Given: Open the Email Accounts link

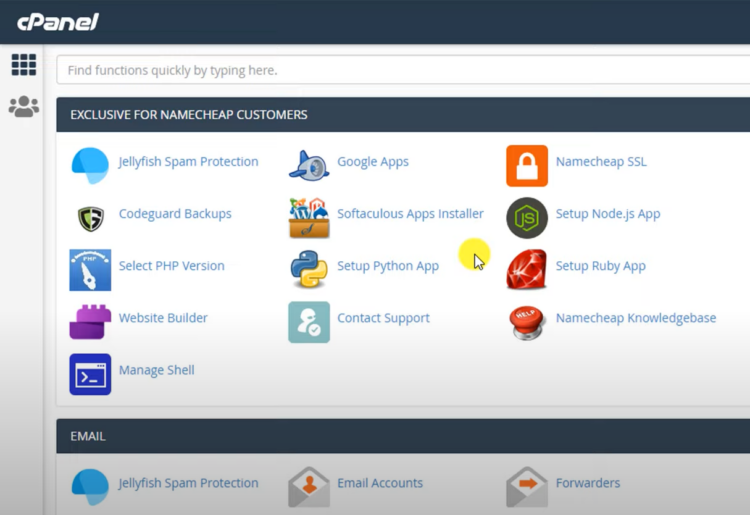Looking at the screenshot, I should click(380, 483).
